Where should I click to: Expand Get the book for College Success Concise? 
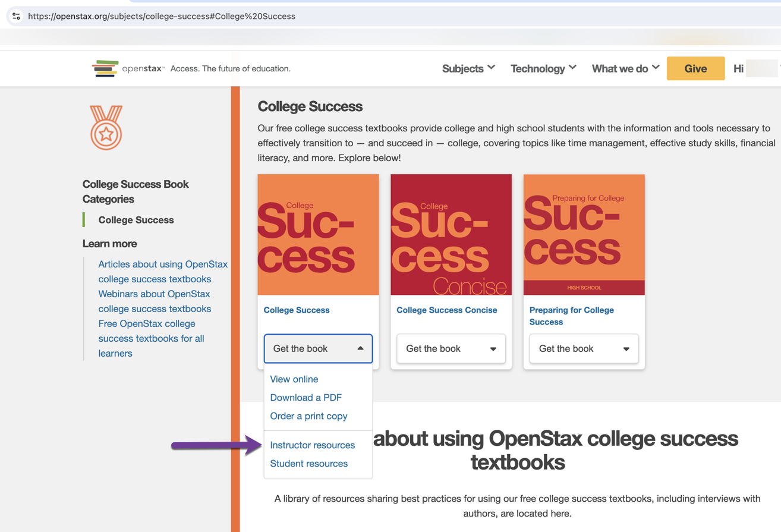451,349
